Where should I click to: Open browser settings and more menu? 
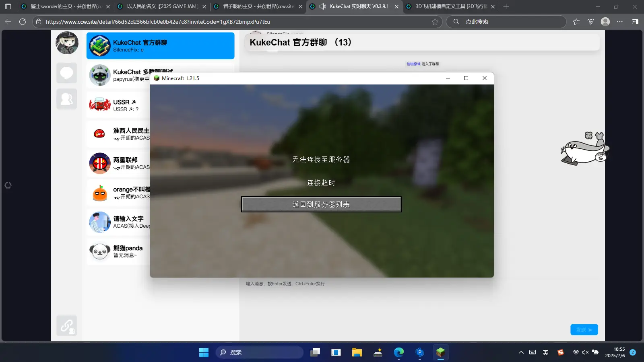pos(620,22)
